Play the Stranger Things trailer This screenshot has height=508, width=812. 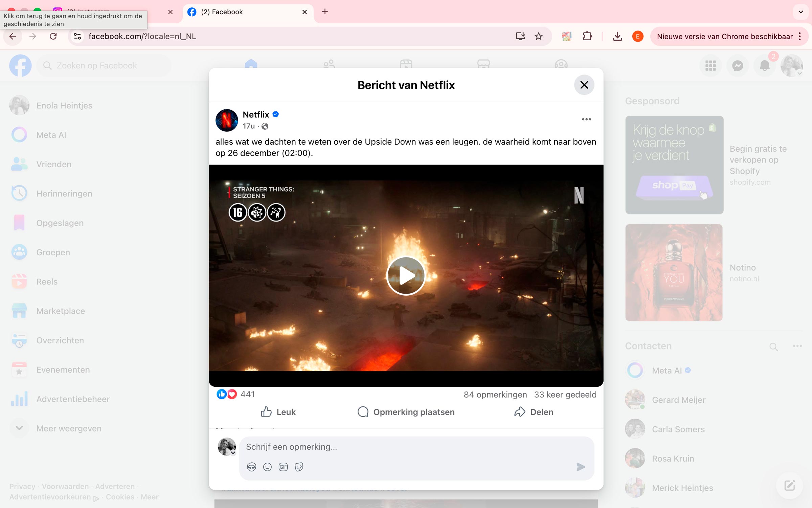point(406,275)
